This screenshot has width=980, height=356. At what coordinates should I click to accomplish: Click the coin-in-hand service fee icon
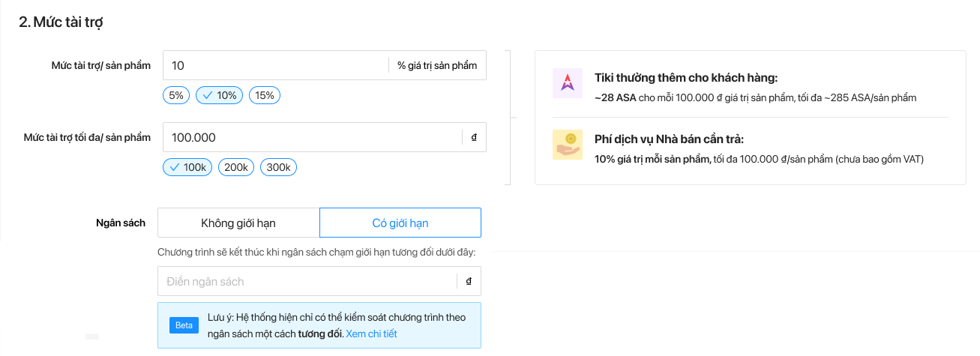tap(567, 145)
